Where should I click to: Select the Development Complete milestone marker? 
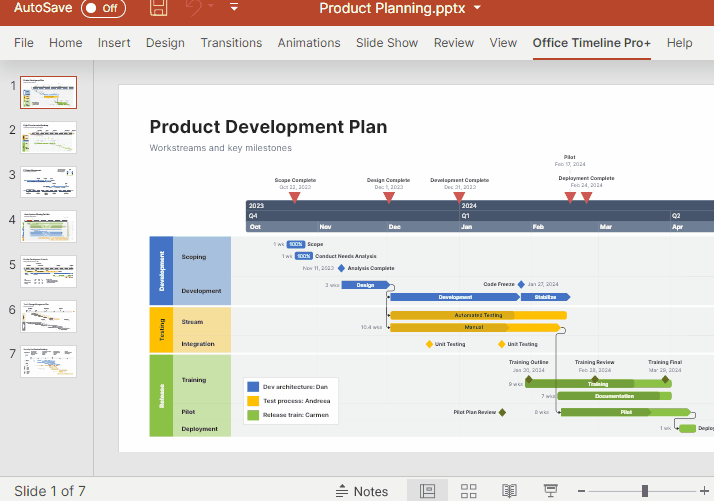click(x=459, y=197)
